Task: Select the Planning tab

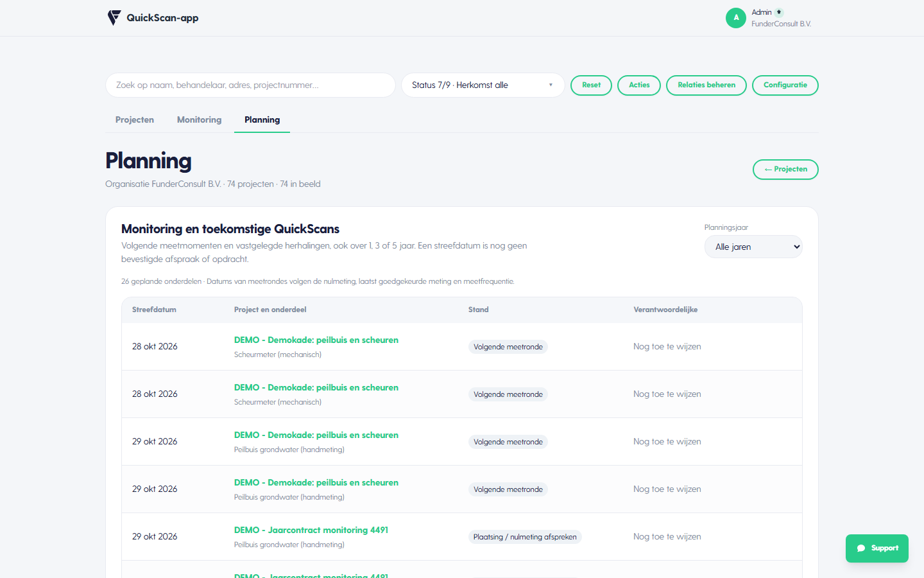Action: click(262, 120)
